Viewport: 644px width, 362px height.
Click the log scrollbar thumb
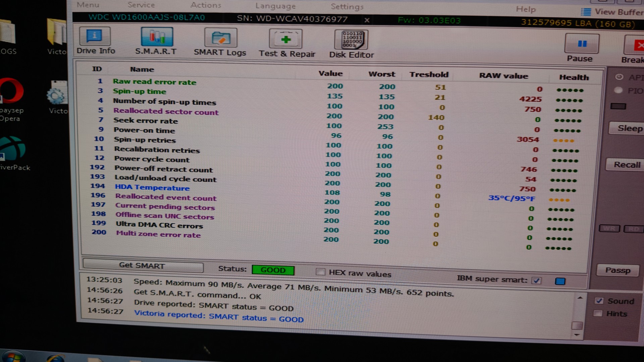[577, 325]
